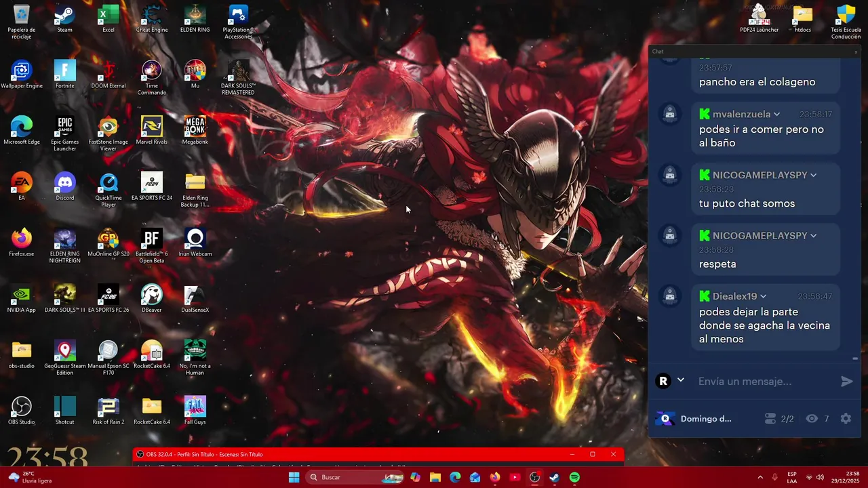Image resolution: width=868 pixels, height=488 pixels.
Task: Click the R avatar in chat input
Action: coord(663,381)
